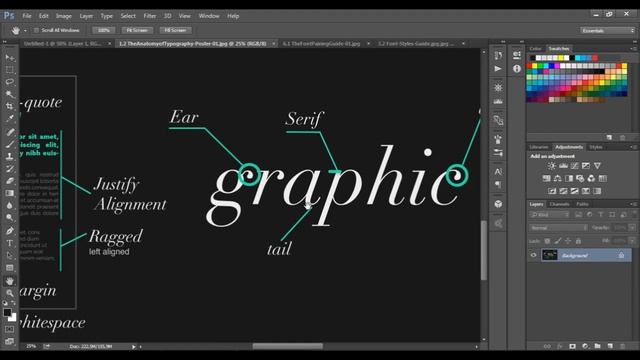Toggle lock position

tap(568, 241)
